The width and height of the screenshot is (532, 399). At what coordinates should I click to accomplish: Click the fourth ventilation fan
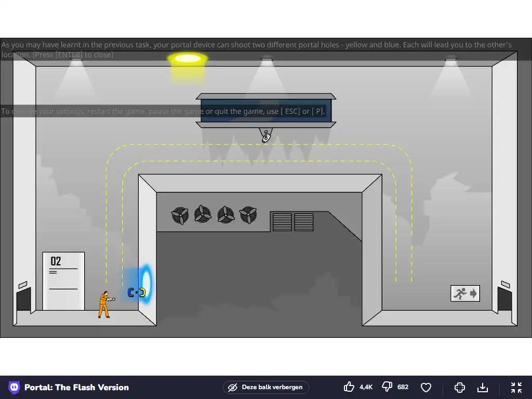[248, 215]
